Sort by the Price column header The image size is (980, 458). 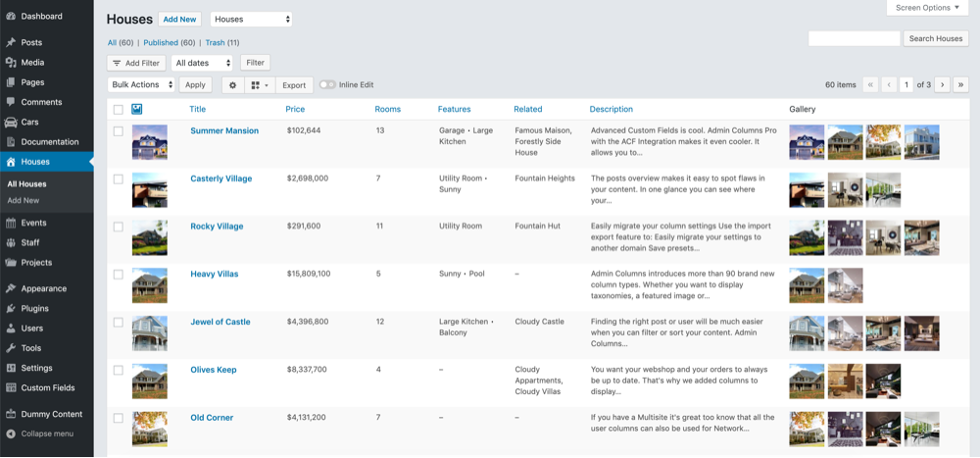(x=295, y=109)
